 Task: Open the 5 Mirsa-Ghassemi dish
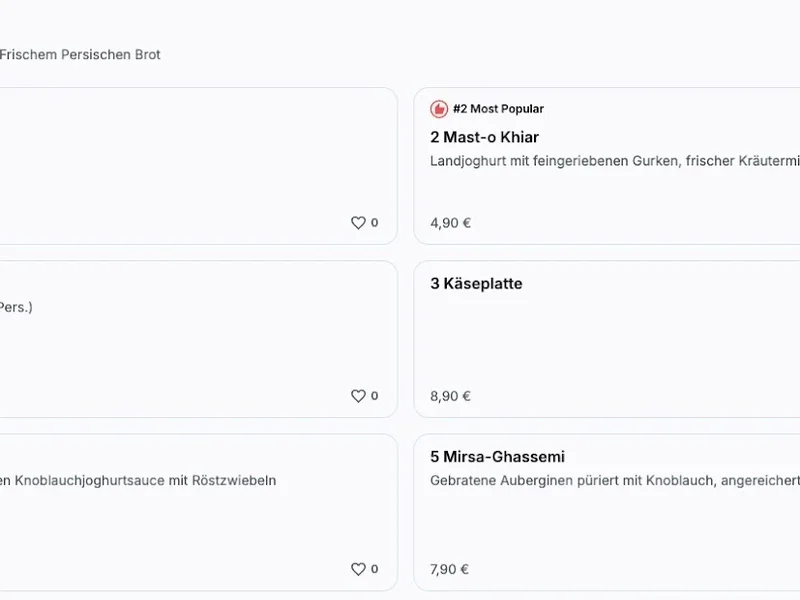click(497, 457)
